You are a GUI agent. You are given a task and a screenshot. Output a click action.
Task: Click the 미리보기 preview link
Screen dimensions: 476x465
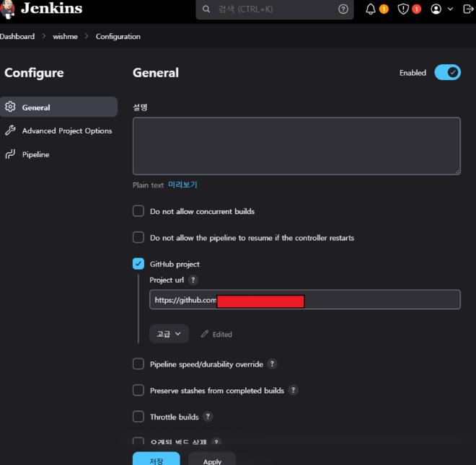(182, 185)
